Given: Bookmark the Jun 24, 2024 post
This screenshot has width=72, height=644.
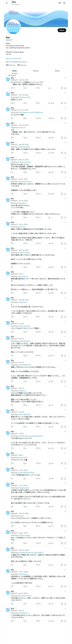Looking at the screenshot, I should coord(62,103).
